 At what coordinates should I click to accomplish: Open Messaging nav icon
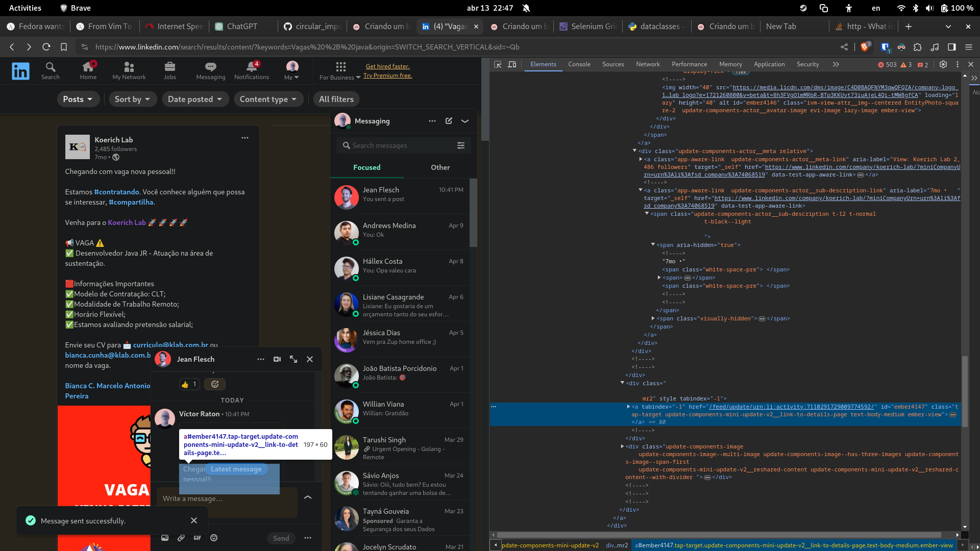pyautogui.click(x=211, y=71)
